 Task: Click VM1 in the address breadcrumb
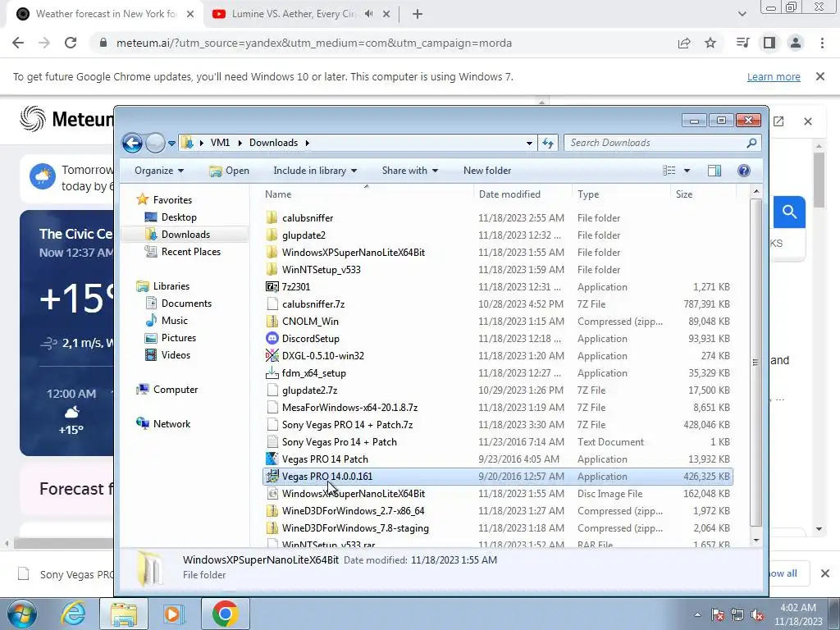pos(220,143)
